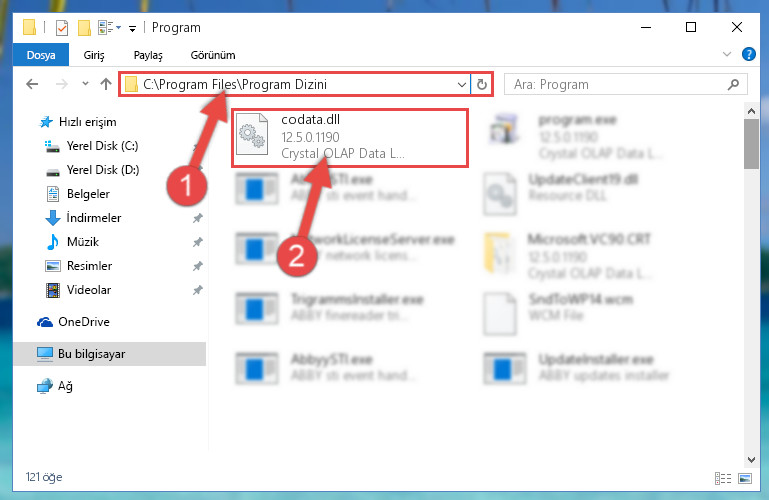Click the file list scroll up arrow
This screenshot has height=500, width=769.
751,111
